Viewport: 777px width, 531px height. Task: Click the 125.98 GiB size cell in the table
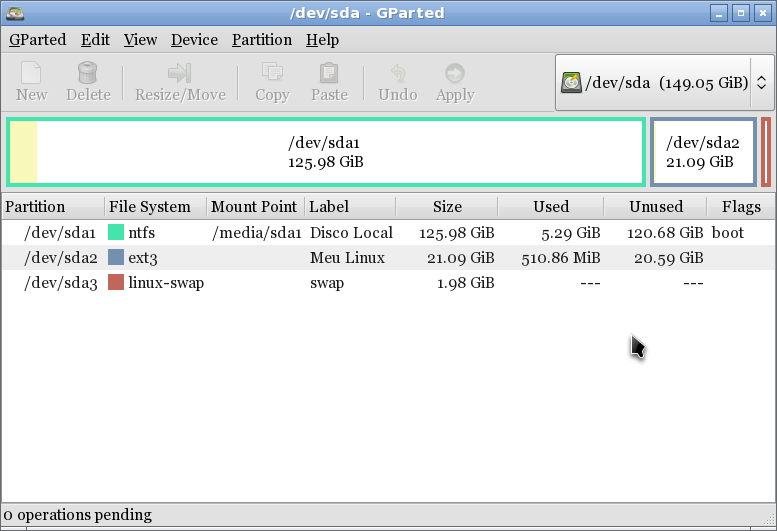point(457,233)
